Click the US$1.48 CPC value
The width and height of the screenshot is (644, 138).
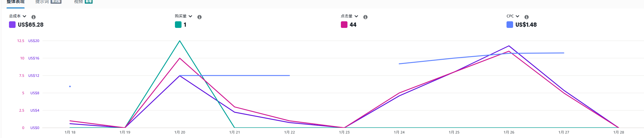click(x=526, y=25)
